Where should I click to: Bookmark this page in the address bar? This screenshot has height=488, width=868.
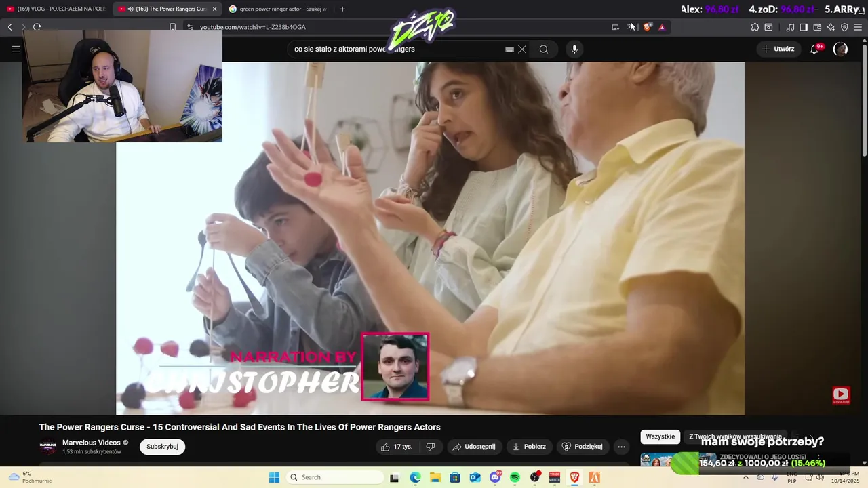click(172, 27)
